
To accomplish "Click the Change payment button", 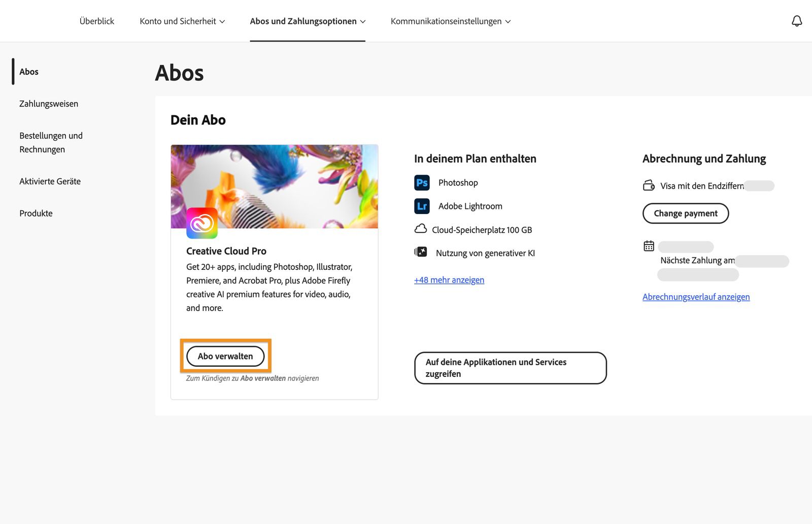I will click(686, 214).
